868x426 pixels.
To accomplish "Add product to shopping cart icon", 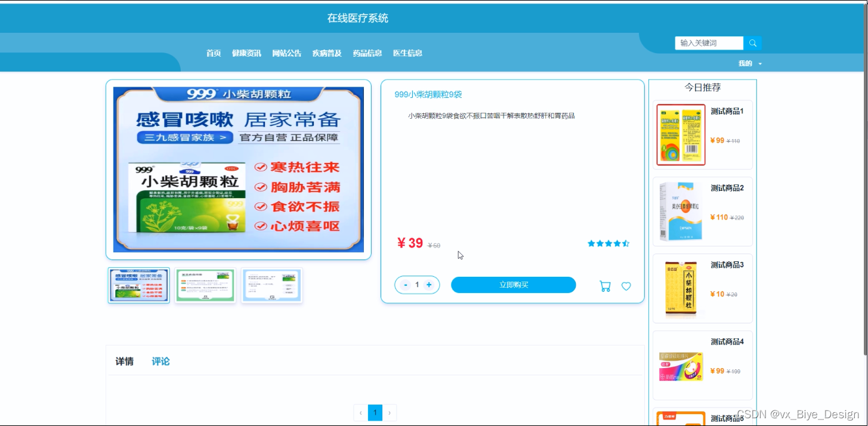I will pyautogui.click(x=605, y=286).
